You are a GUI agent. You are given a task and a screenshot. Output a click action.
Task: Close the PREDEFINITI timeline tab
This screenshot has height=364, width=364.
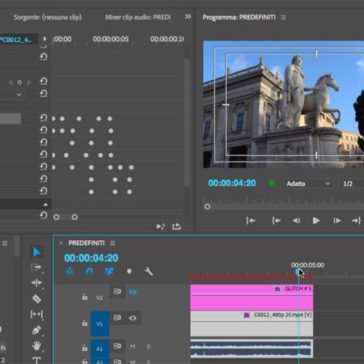click(61, 243)
